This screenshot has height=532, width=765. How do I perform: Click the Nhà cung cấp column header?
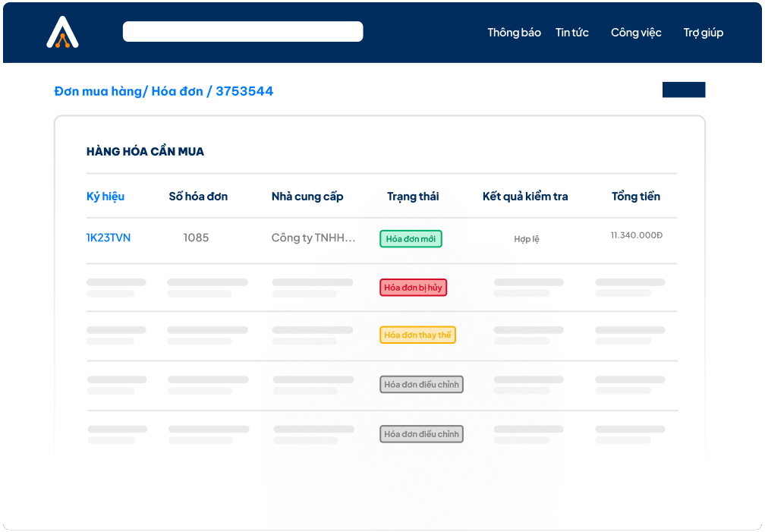(x=307, y=197)
